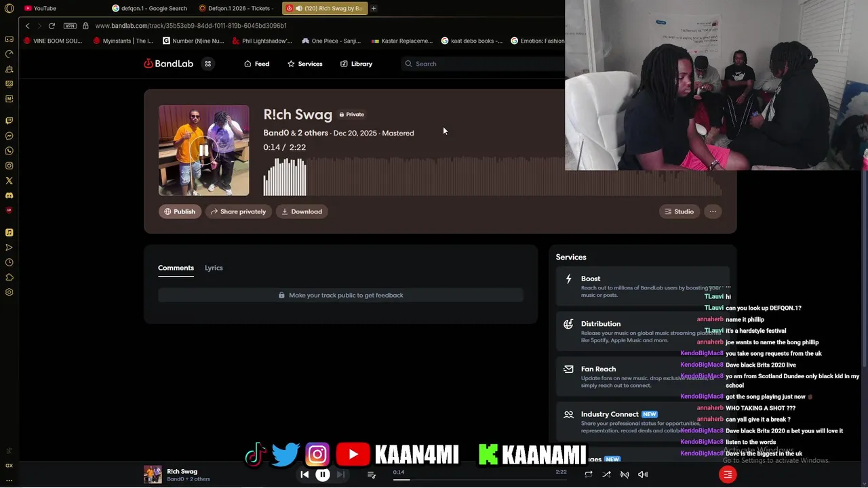This screenshot has height=488, width=868.
Task: Download the track
Action: 302,211
